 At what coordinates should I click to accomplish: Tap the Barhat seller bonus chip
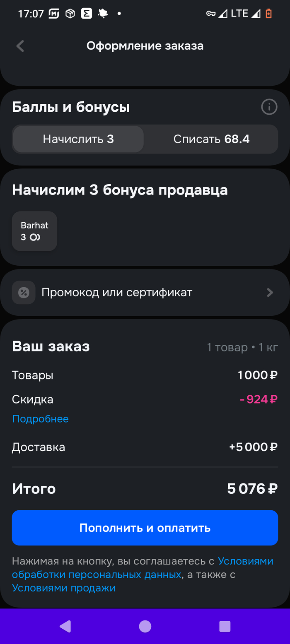34,231
